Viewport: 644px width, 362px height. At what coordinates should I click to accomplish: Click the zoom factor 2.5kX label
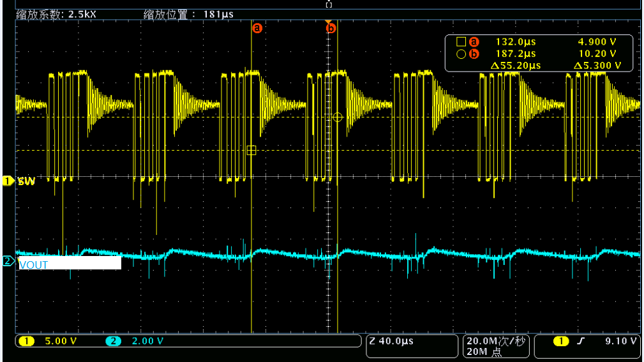(x=56, y=15)
